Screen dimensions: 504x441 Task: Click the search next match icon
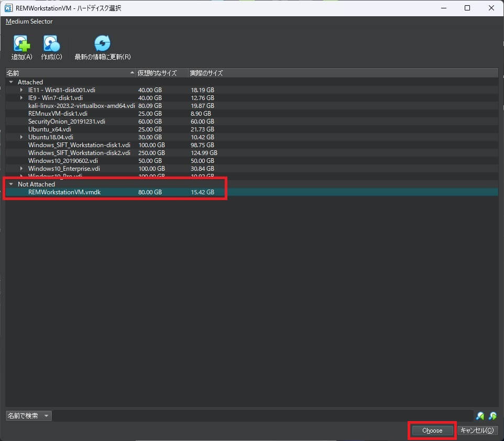coord(492,416)
